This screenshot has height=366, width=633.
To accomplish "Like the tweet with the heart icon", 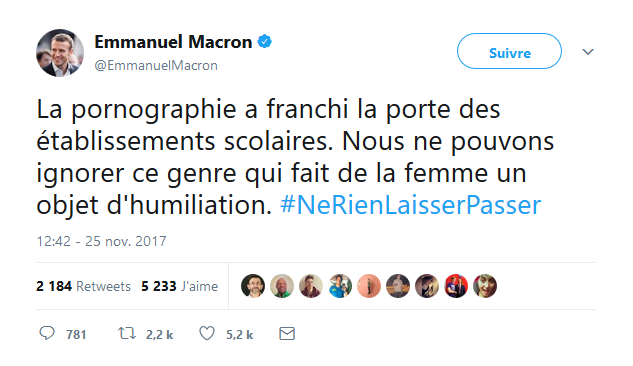I will pos(207,333).
